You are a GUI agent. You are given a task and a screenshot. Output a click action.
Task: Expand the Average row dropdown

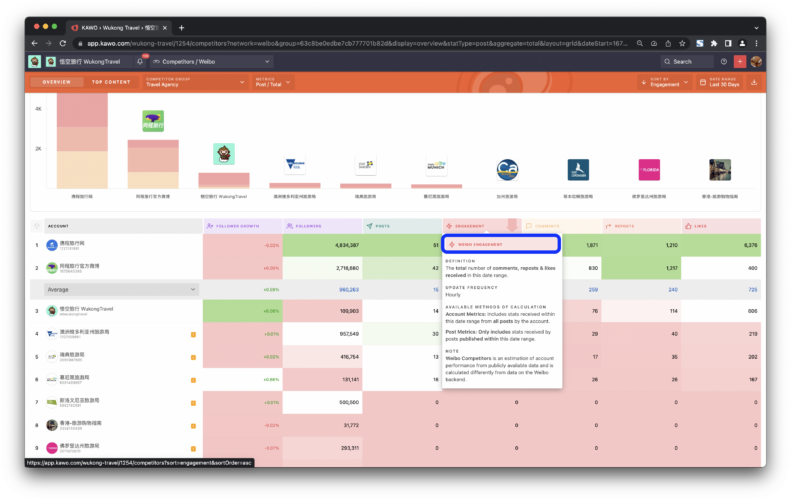(194, 289)
